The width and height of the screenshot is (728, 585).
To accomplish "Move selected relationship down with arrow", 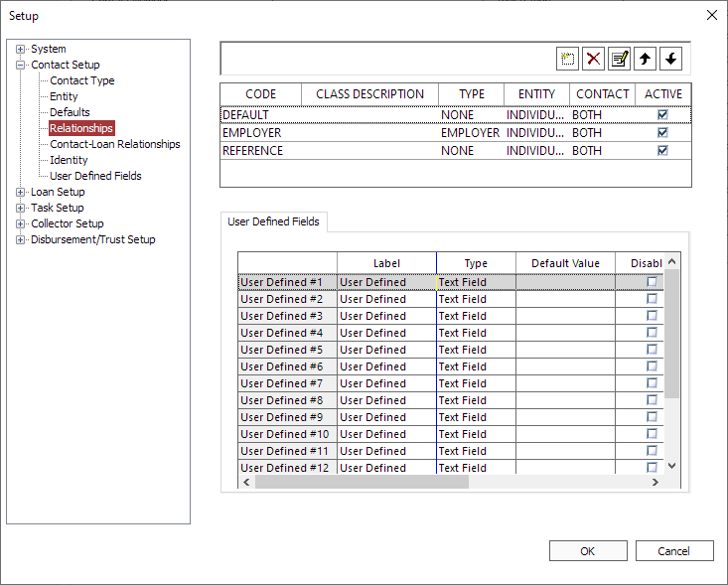I will pyautogui.click(x=671, y=59).
